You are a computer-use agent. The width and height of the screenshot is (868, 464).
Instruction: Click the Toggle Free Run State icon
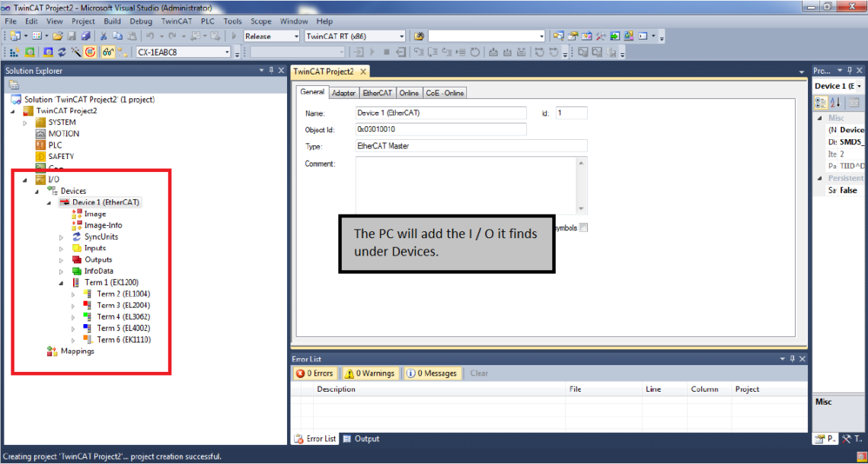(x=91, y=52)
